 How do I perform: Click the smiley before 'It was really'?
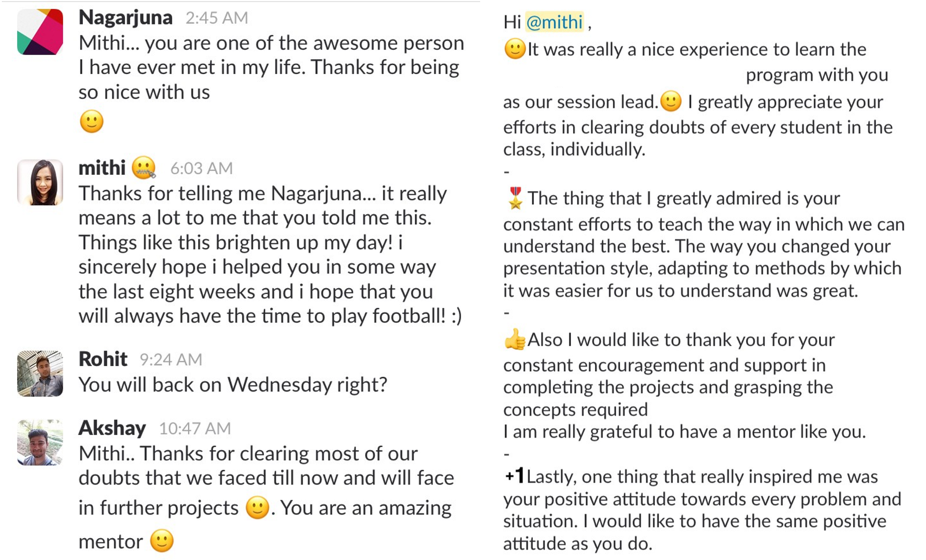(515, 49)
